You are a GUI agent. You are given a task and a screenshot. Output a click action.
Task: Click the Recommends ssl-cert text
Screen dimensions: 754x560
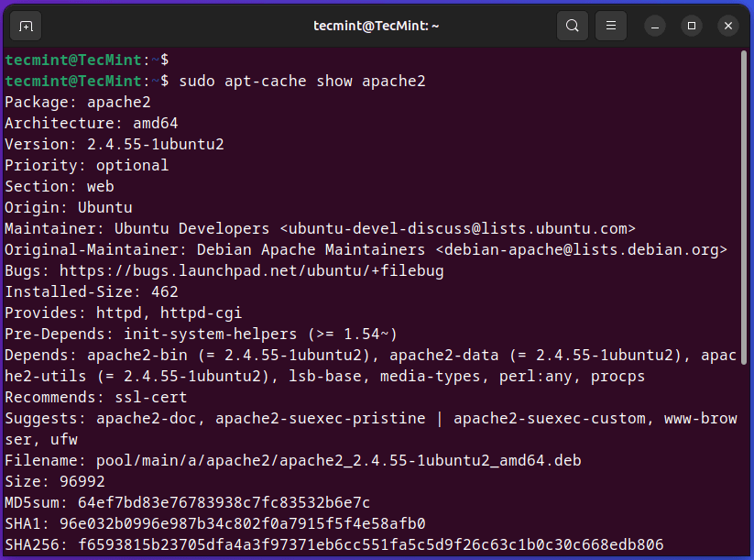point(96,398)
